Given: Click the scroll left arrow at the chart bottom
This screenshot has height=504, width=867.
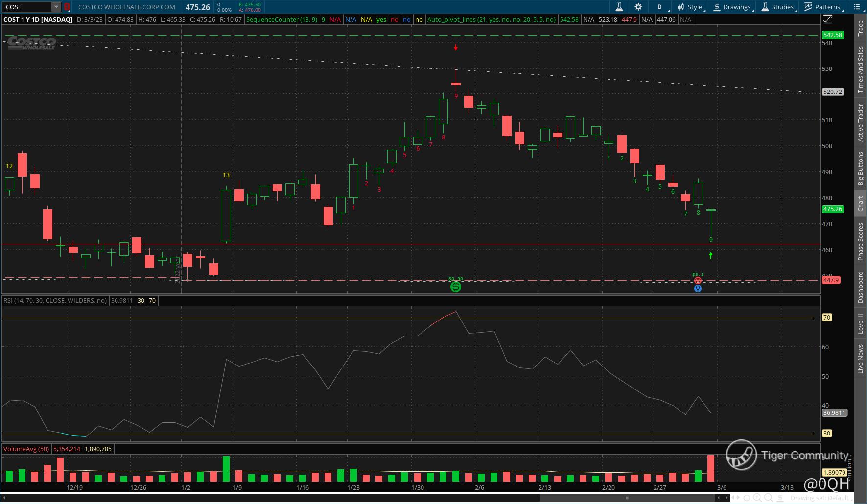Looking at the screenshot, I should tap(719, 498).
